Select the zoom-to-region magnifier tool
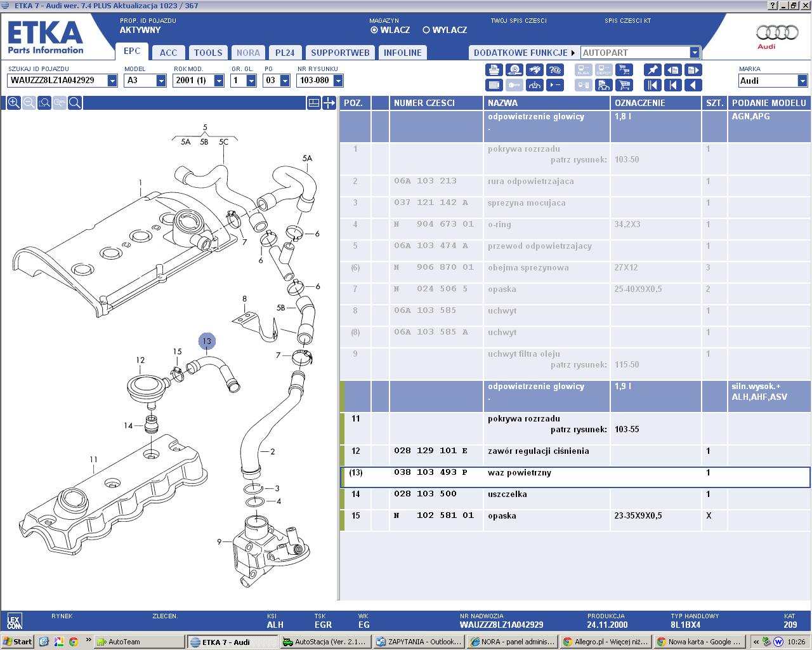Viewport: 812px width, 650px height. pos(44,103)
